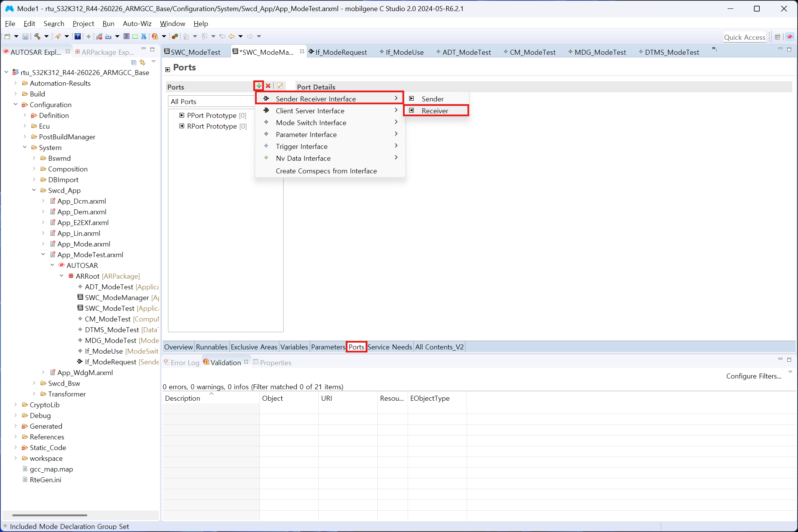Minimize the AUTOSAR Explorer panel
The width and height of the screenshot is (798, 532).
(x=144, y=49)
